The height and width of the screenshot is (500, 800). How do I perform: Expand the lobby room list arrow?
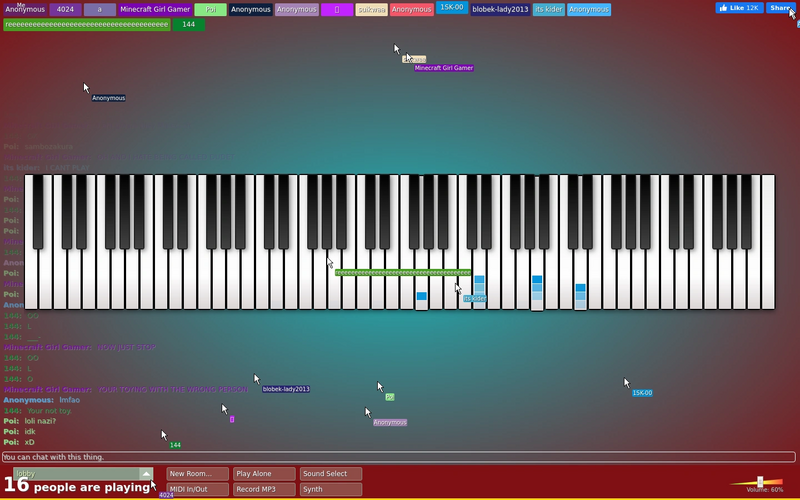tap(146, 473)
